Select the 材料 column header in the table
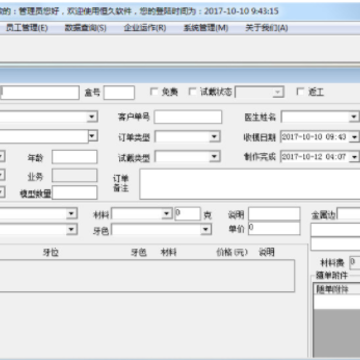 pyautogui.click(x=169, y=252)
